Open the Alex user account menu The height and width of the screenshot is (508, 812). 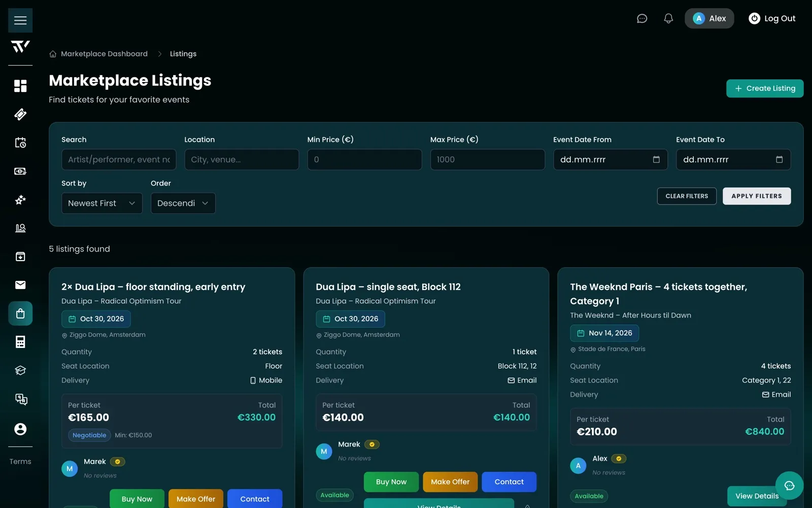tap(709, 18)
